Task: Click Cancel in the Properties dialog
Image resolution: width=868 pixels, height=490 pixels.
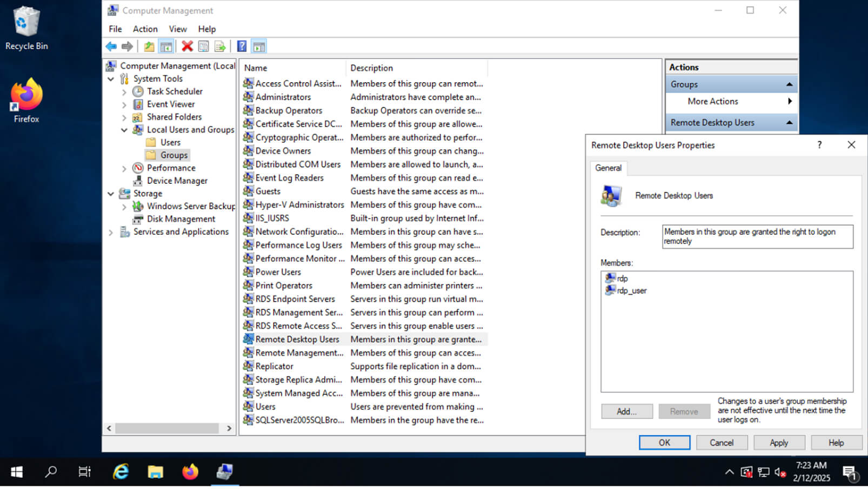Action: pos(722,442)
